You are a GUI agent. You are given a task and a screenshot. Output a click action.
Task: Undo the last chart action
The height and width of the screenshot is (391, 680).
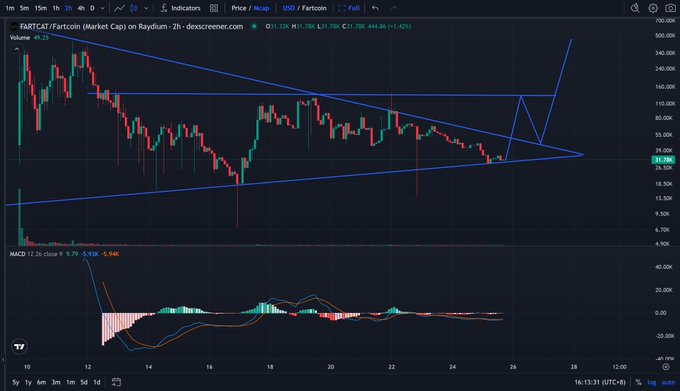point(376,8)
